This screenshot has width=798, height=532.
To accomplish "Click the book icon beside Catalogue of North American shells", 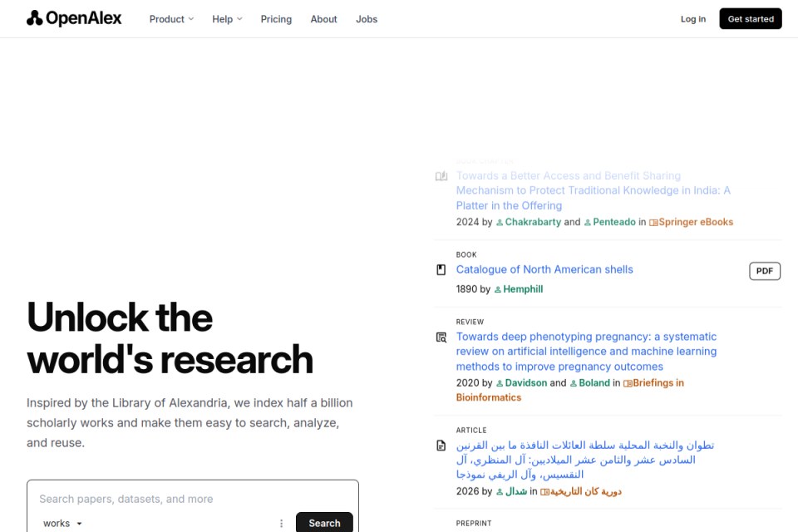I will [x=441, y=270].
